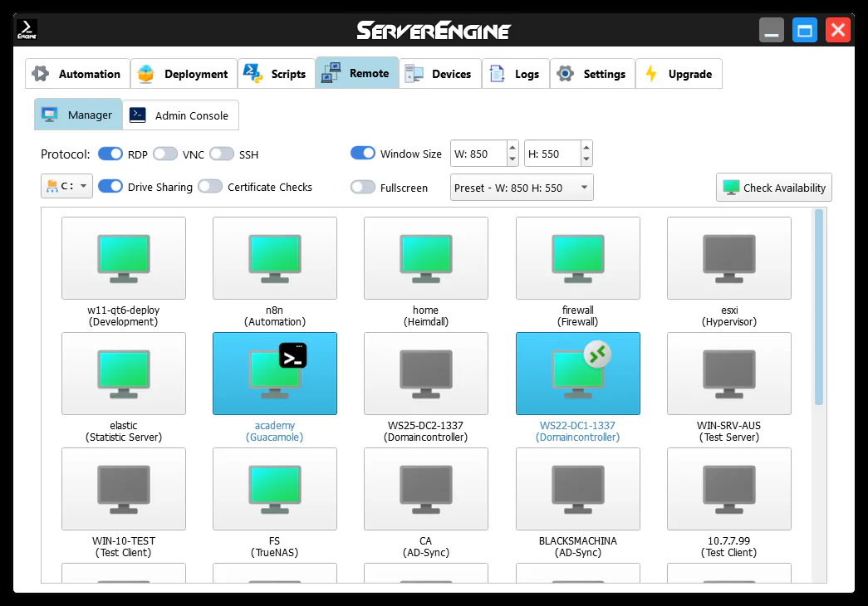Open the firewall device monitor icon
Viewport: 868px width, 606px height.
577,258
